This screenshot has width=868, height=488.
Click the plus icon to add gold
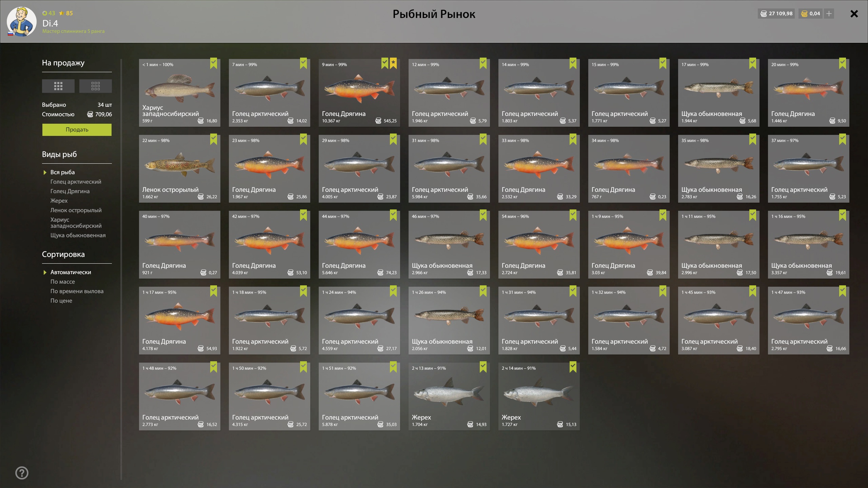tap(829, 14)
